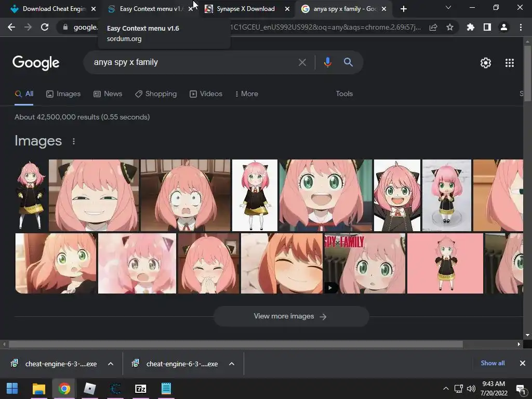Screen dimensions: 532x399
Task: Expand the More search filters
Action: 247,94
